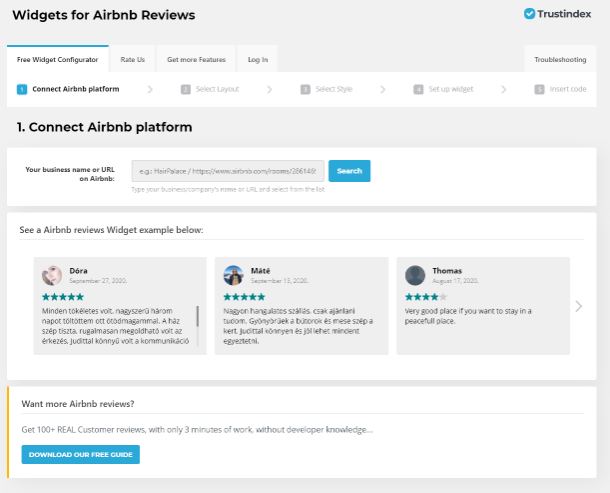
Task: Click 'See a Airbnb reviews Widget example' heading
Action: pos(111,230)
